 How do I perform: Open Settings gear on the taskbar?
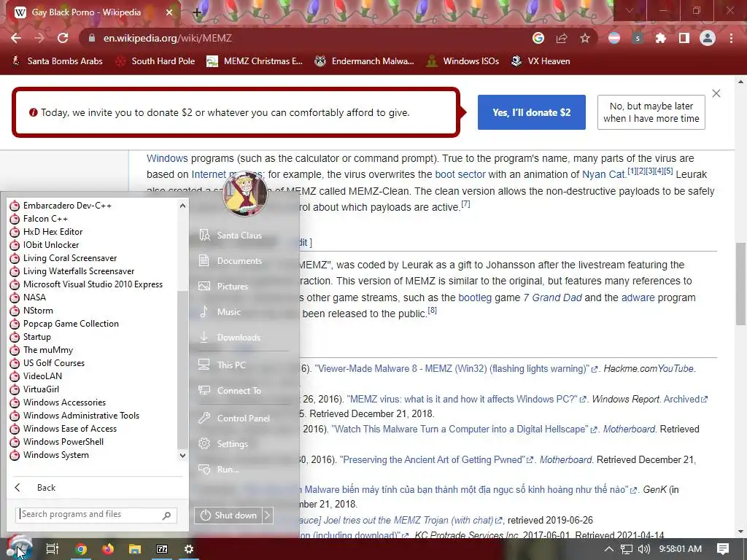coord(189,549)
